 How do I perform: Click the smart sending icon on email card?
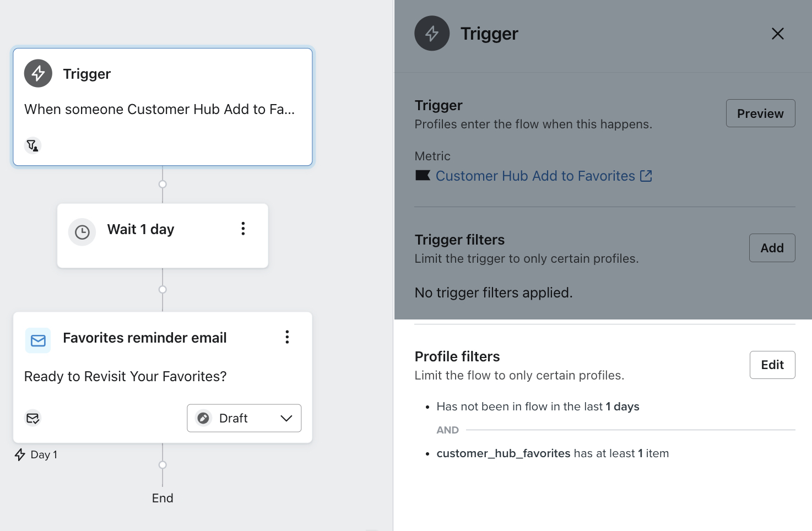[33, 419]
